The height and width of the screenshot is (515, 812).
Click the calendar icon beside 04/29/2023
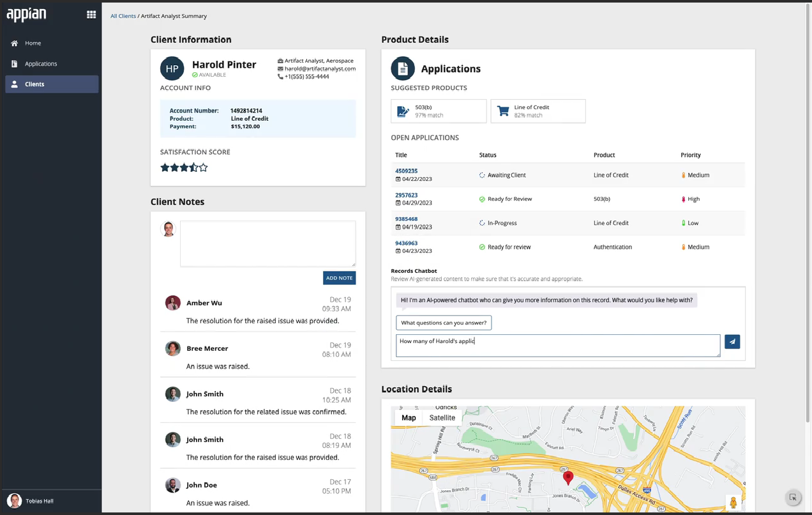tap(398, 203)
